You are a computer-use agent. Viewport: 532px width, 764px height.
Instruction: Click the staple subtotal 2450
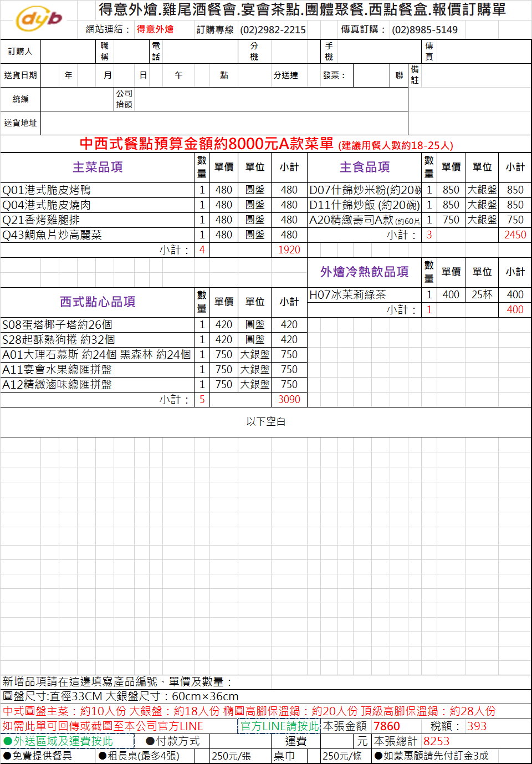(515, 235)
